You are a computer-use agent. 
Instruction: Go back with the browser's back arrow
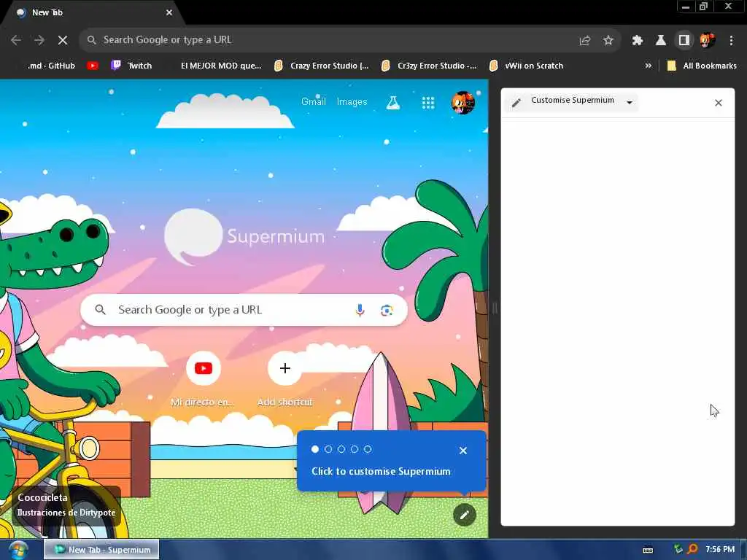coord(16,40)
